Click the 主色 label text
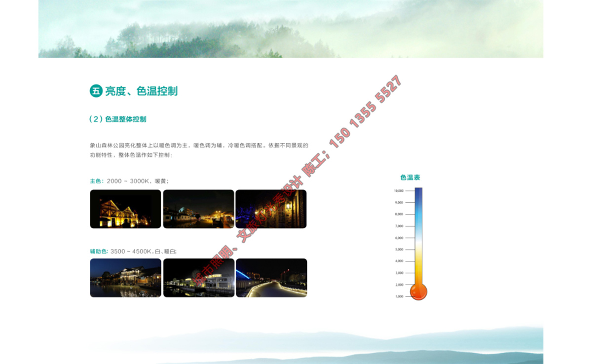The image size is (592, 364). [96, 181]
